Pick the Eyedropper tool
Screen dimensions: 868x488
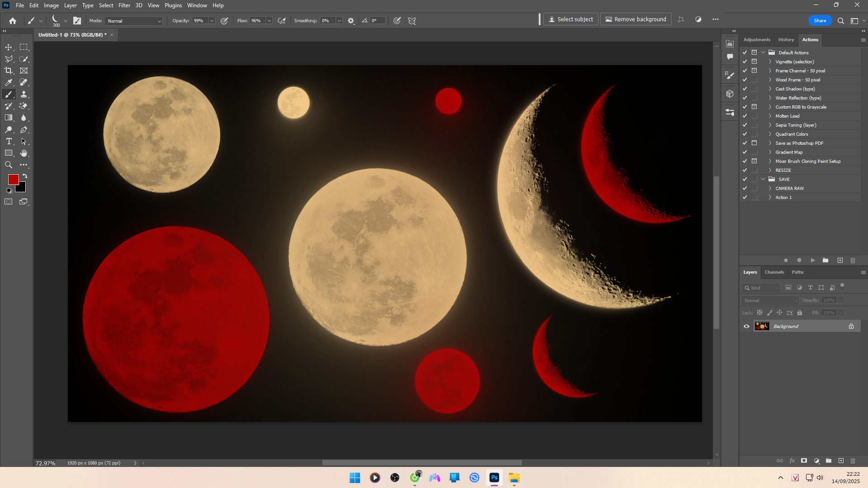(x=9, y=82)
